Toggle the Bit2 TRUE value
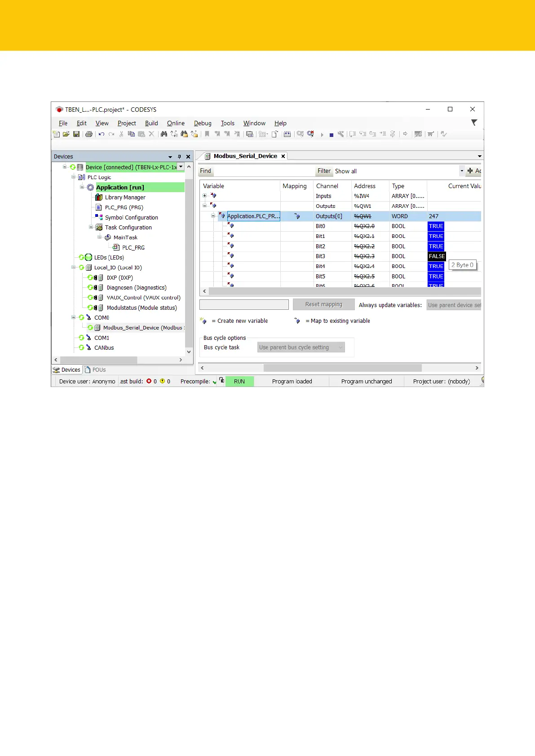The height and width of the screenshot is (756, 535). coord(436,246)
